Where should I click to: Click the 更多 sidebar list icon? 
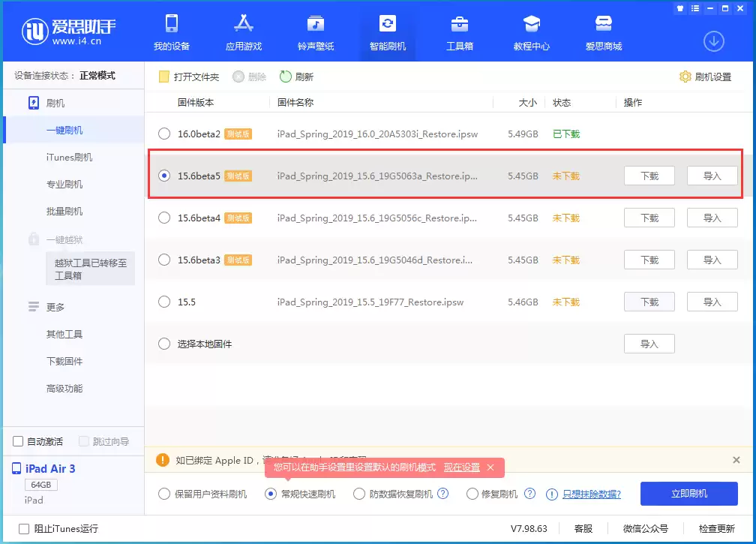click(x=33, y=307)
